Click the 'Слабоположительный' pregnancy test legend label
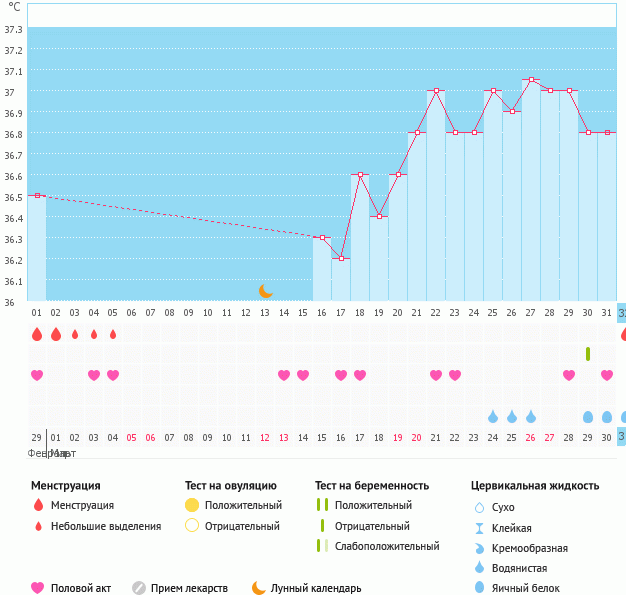 (x=387, y=546)
